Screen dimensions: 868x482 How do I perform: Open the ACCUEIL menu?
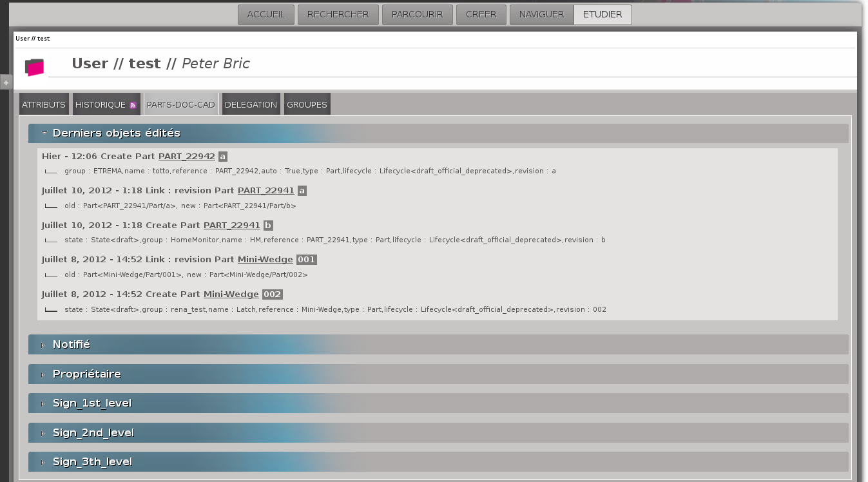(266, 15)
